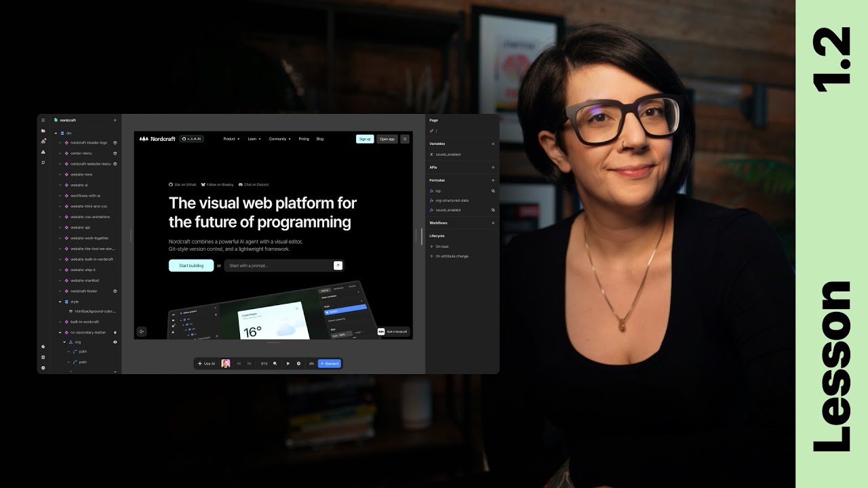Select the magnifier zoom icon in the bottom toolbar
The height and width of the screenshot is (488, 868).
coord(274,363)
